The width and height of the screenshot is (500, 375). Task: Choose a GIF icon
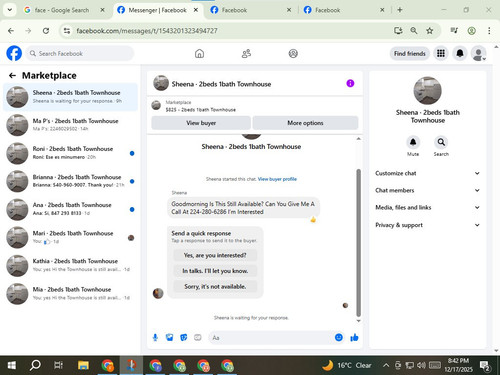(x=198, y=338)
